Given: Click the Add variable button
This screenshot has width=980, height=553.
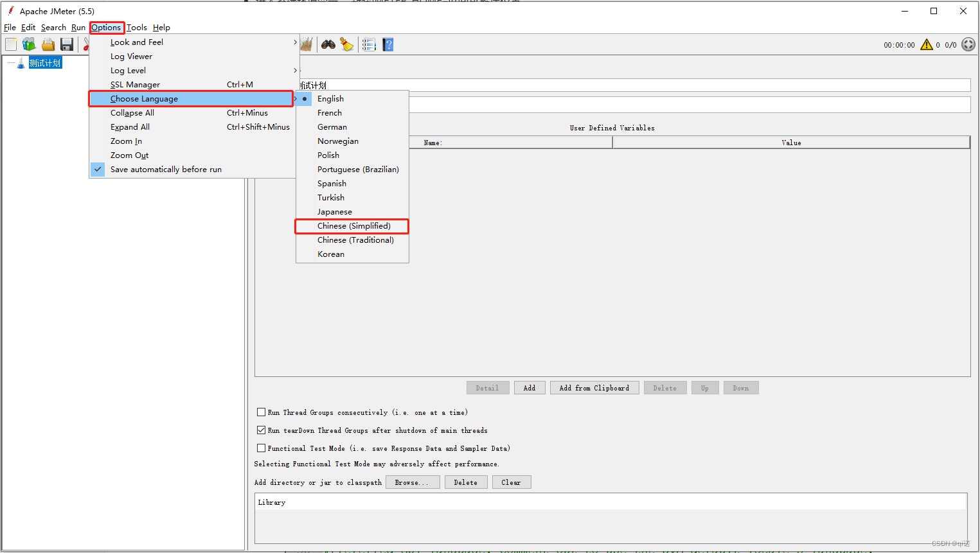Looking at the screenshot, I should [530, 388].
